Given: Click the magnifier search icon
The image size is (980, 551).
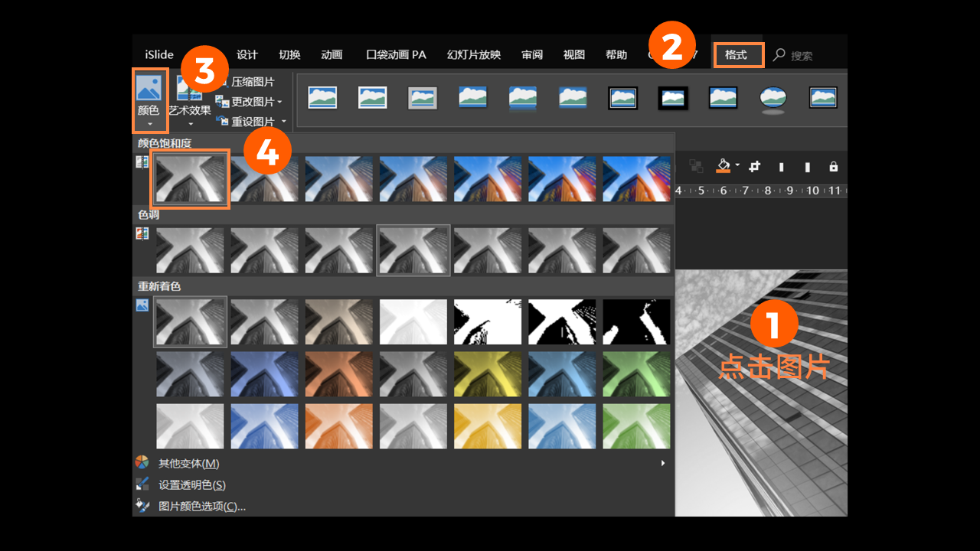Looking at the screenshot, I should (x=779, y=55).
